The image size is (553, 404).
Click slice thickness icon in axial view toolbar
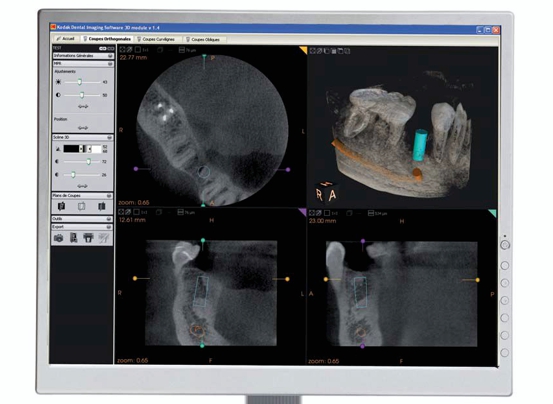[x=182, y=50]
